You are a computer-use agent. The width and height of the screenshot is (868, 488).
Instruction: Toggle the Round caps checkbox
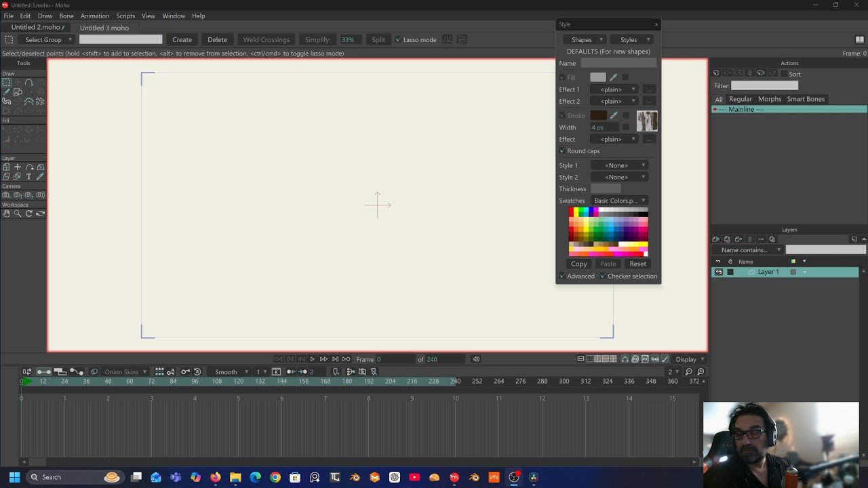click(x=562, y=151)
